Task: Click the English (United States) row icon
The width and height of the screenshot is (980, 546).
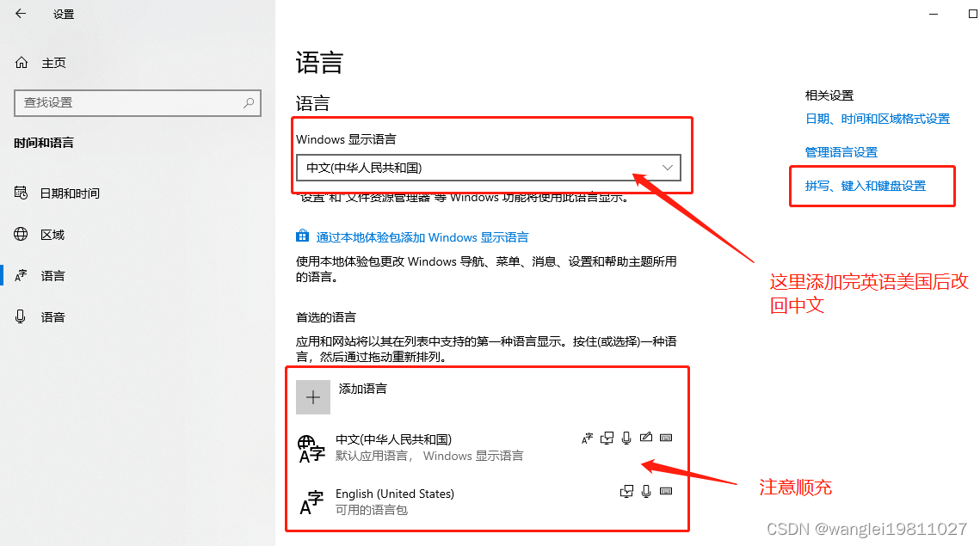Action: click(x=311, y=502)
